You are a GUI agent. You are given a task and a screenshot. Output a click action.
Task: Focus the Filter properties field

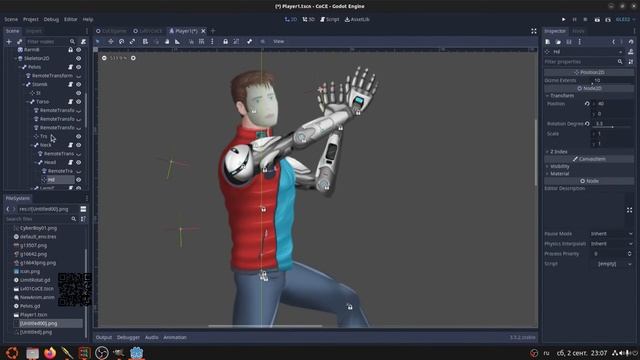[x=584, y=62]
